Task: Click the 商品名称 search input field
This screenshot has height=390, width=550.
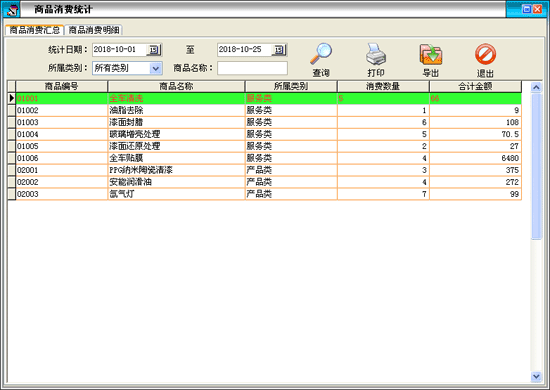Action: (x=252, y=68)
